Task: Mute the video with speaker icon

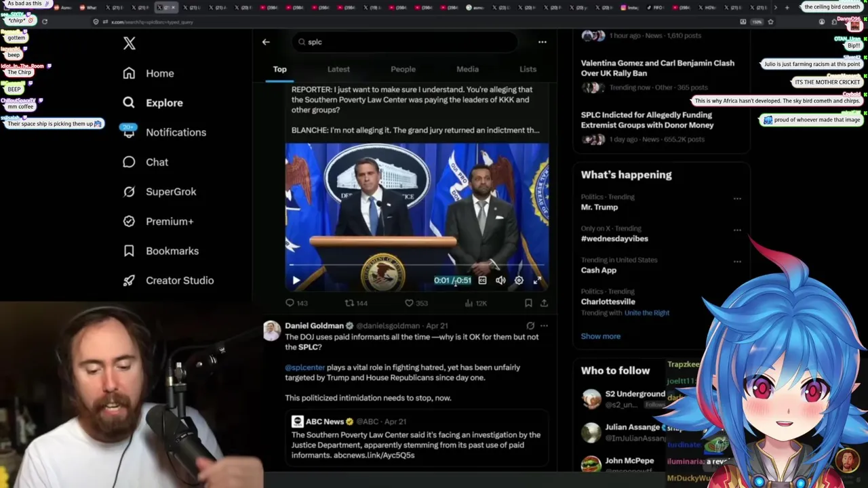Action: click(500, 281)
